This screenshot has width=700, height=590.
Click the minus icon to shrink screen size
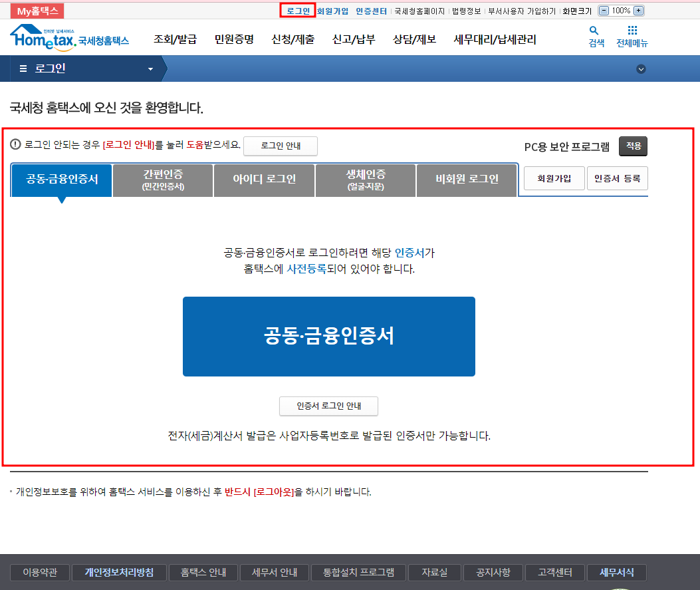603,10
